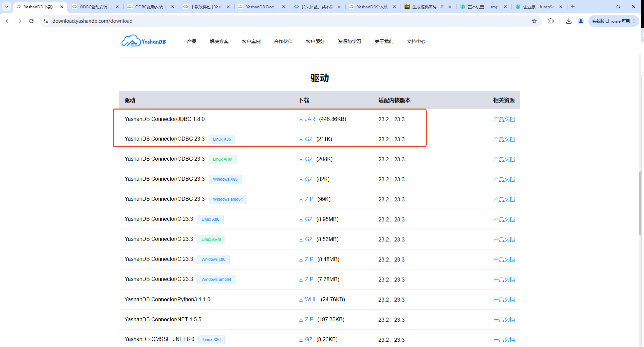Click the 适配内核版本 column header

tap(394, 100)
